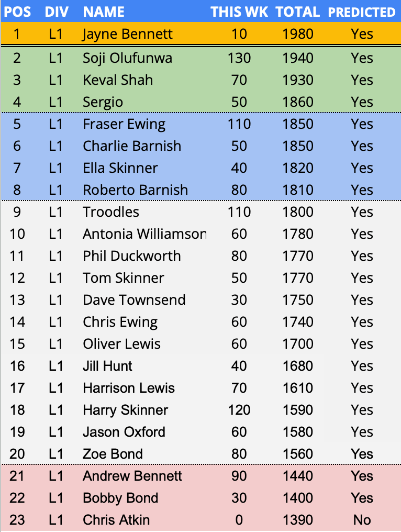Select the Roberto Barnish name cell
The image size is (401, 532).
[135, 190]
